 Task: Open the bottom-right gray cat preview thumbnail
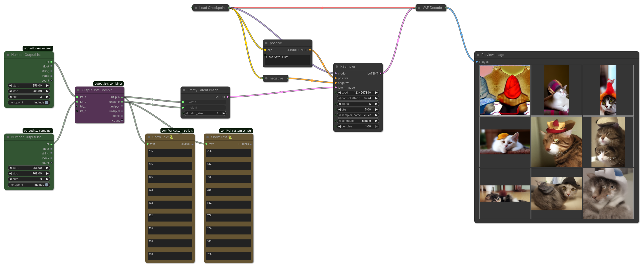tap(608, 193)
